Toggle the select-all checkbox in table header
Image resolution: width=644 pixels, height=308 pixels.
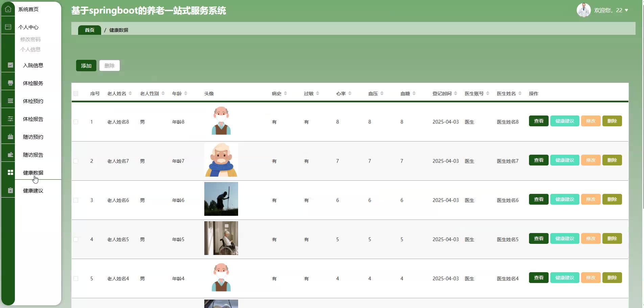[76, 94]
